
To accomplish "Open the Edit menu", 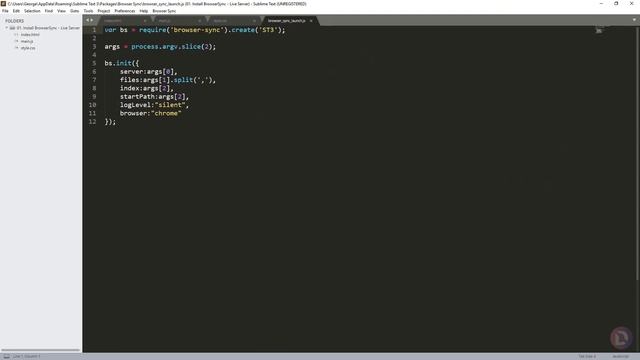I will point(16,11).
